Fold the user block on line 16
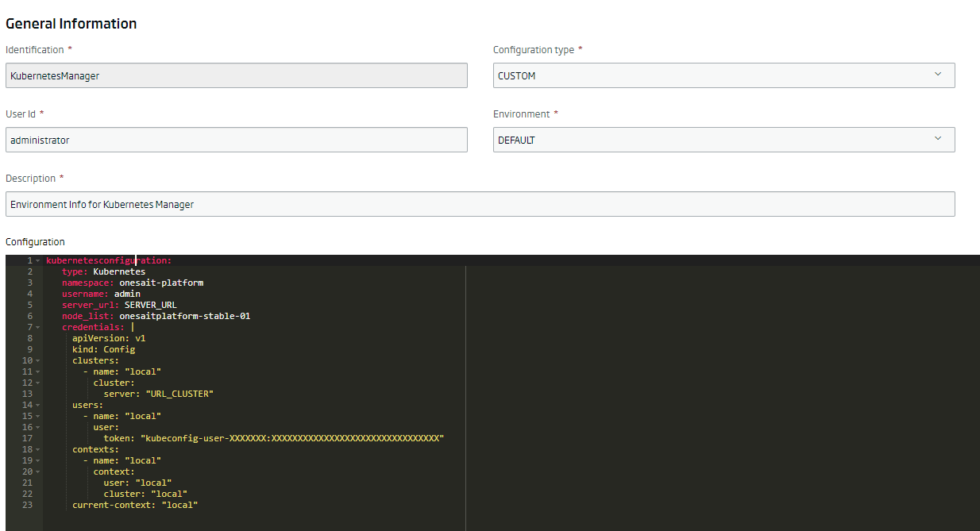The width and height of the screenshot is (980, 531). click(x=37, y=426)
